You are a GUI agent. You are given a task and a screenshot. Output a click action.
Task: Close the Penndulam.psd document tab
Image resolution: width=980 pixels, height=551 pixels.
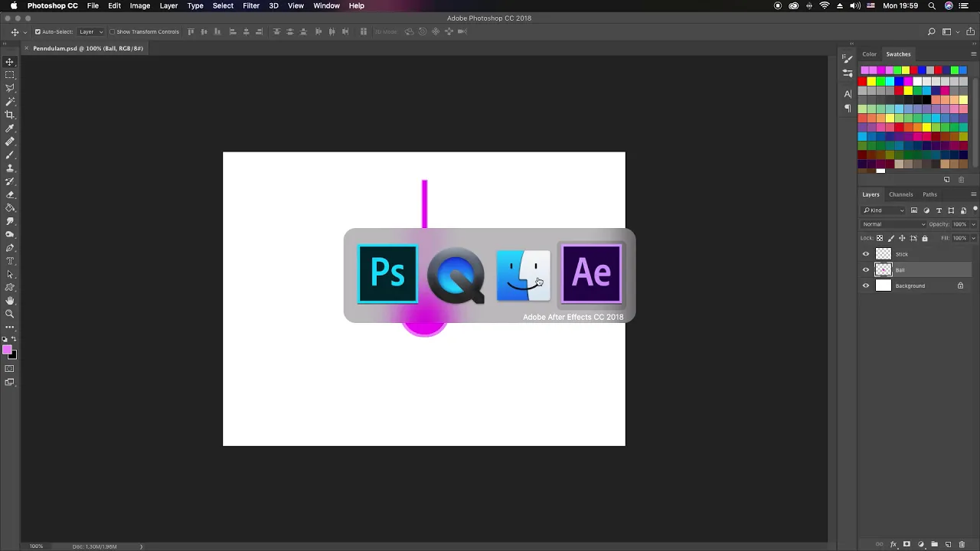[x=27, y=48]
